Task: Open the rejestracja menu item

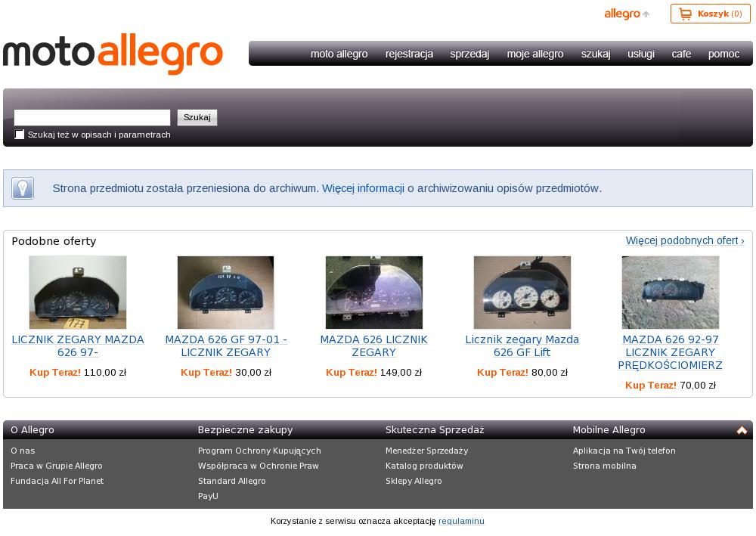Action: pos(409,54)
